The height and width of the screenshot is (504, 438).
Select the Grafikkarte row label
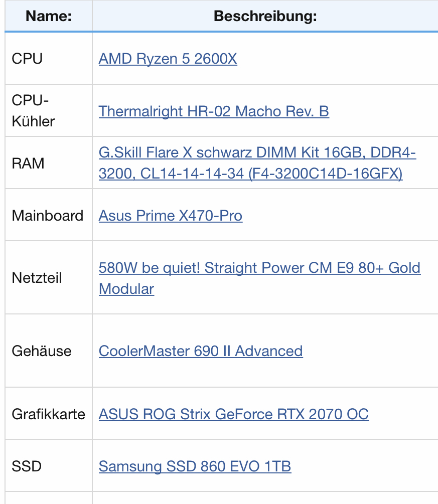(x=49, y=414)
